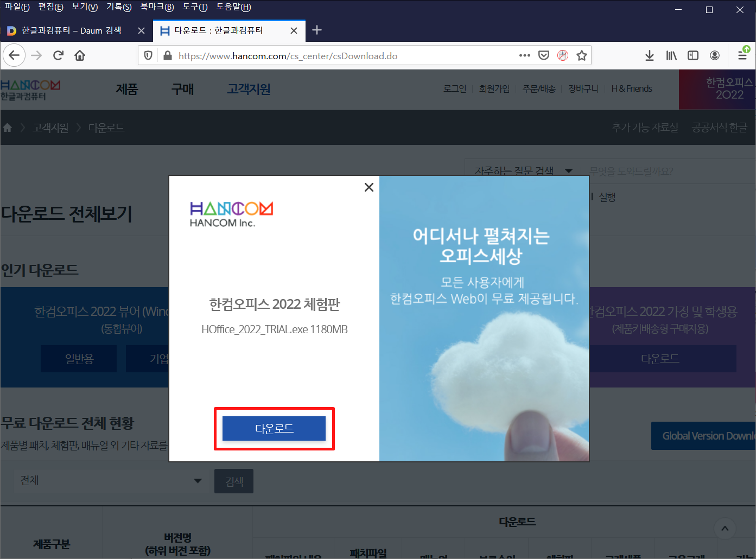Click the 회원가입 link
The height and width of the screenshot is (559, 756).
[494, 88]
